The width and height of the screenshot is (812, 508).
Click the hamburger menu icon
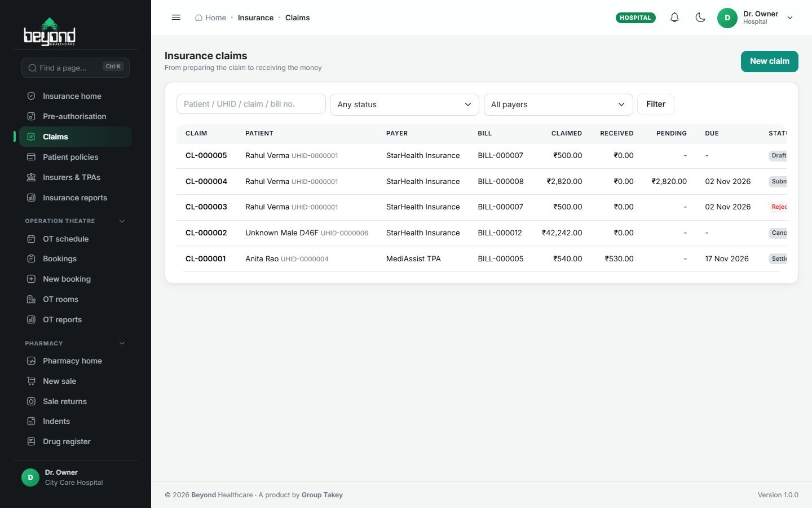click(176, 17)
